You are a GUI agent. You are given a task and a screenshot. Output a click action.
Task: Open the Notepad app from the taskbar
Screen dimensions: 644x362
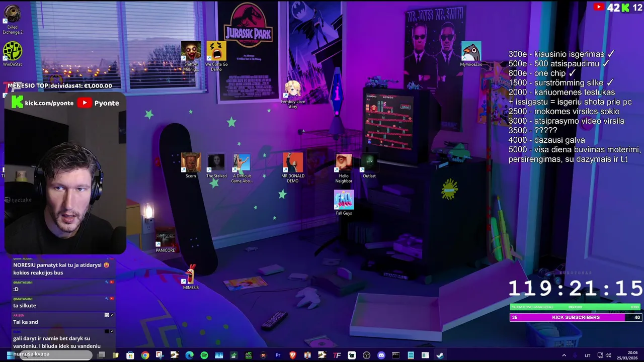[x=411, y=355]
